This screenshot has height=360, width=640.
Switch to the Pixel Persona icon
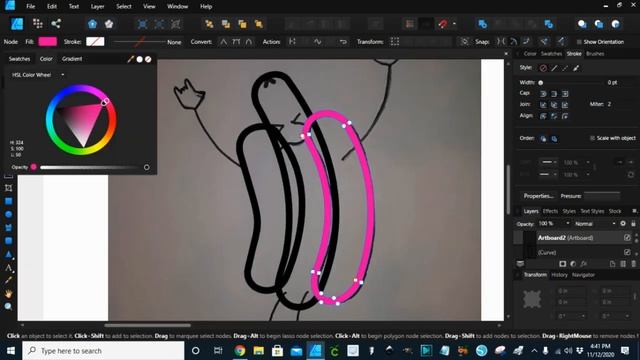pos(38,24)
